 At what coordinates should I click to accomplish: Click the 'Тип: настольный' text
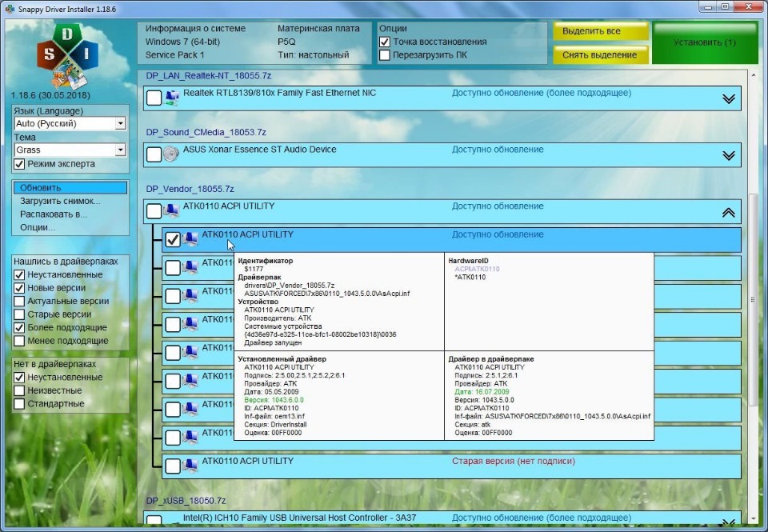pyautogui.click(x=314, y=55)
